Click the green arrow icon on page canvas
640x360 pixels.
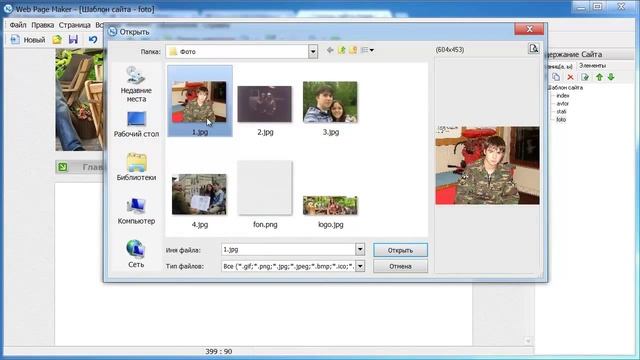pos(62,167)
